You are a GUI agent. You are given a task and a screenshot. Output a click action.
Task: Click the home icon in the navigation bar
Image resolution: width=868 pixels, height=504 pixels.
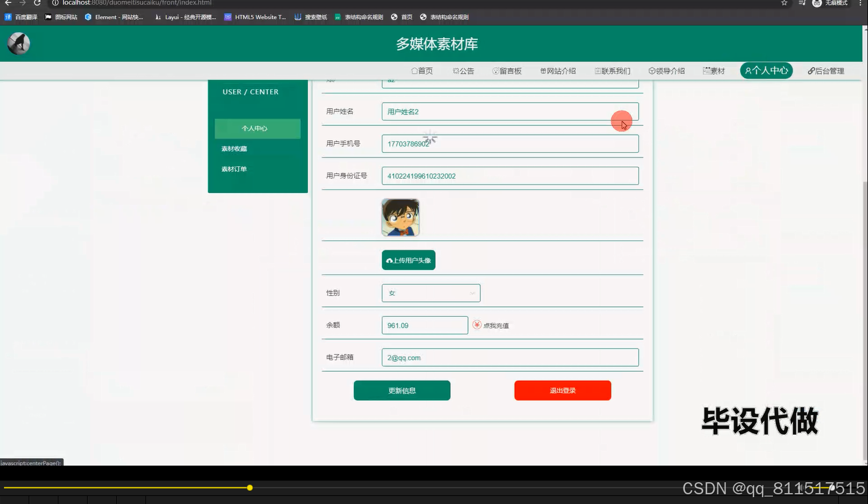point(415,70)
